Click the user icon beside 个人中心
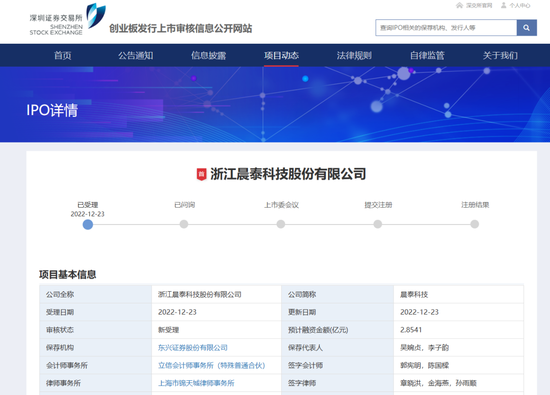550x395 pixels. (504, 5)
